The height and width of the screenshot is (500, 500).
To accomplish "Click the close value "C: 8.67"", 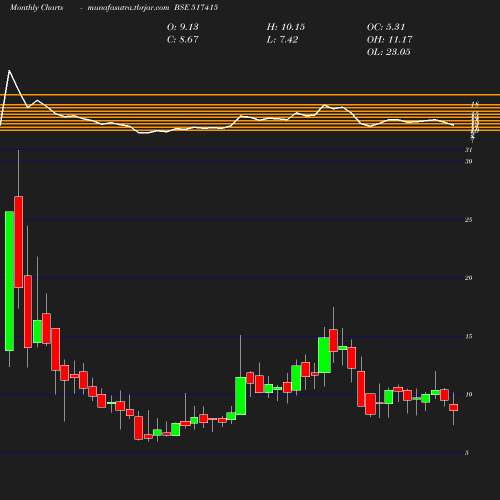I will point(183,39).
